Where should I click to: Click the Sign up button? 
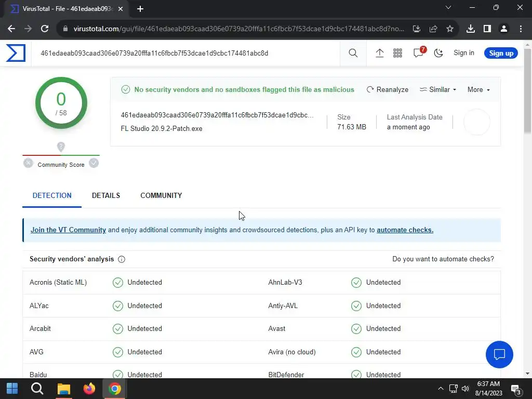501,53
